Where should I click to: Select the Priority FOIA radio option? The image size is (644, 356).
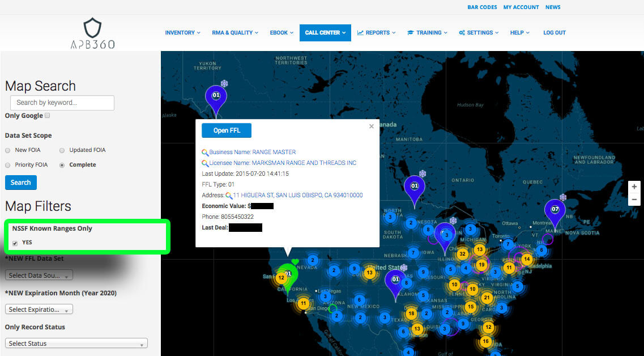(8, 165)
